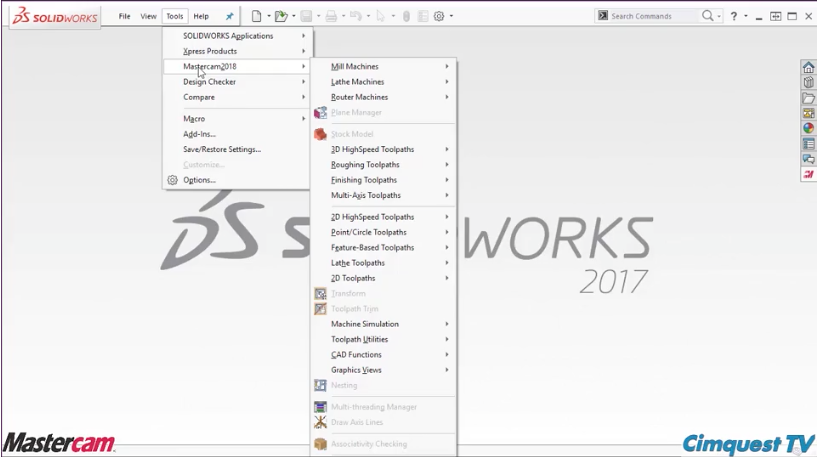
Task: Open SOLIDWORKS Forum task pane icon
Action: [x=808, y=159]
